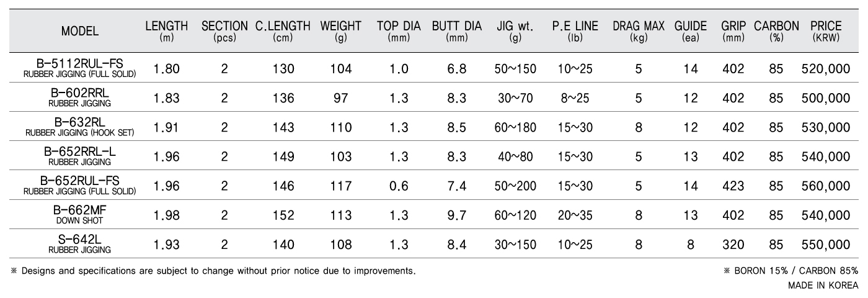Click the PRICE (KRW) column header

(826, 31)
